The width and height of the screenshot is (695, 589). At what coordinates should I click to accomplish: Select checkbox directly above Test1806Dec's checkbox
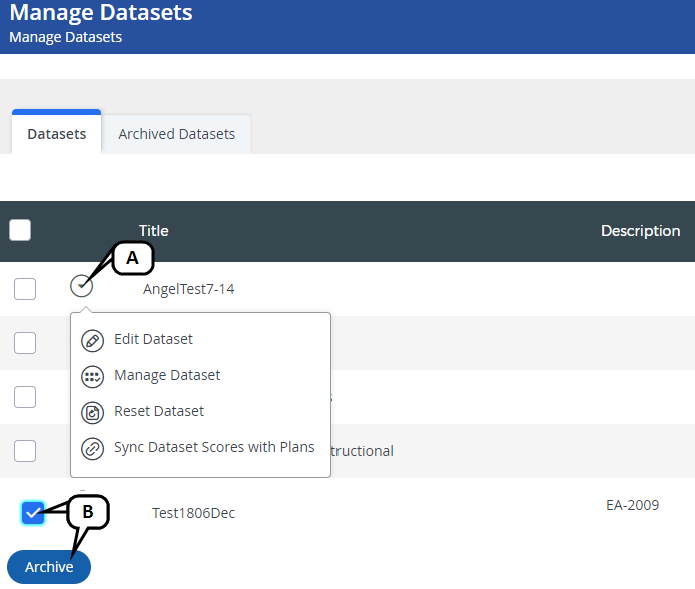coord(25,451)
